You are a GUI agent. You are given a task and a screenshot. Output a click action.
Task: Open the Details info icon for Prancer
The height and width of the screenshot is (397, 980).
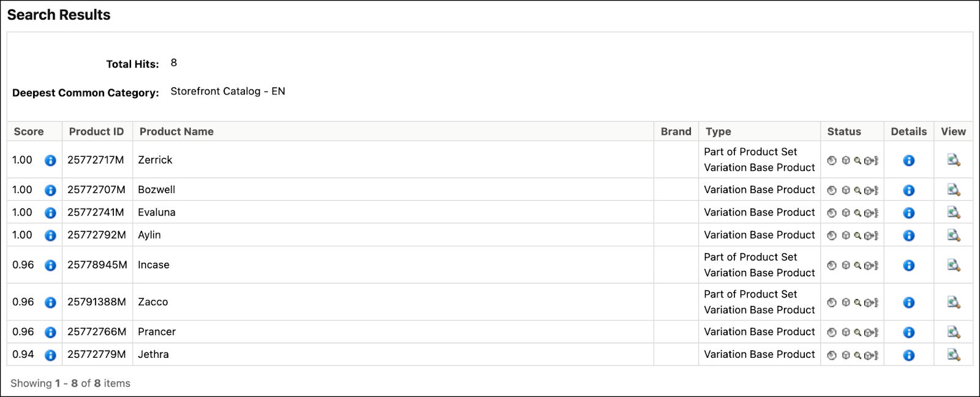click(909, 331)
